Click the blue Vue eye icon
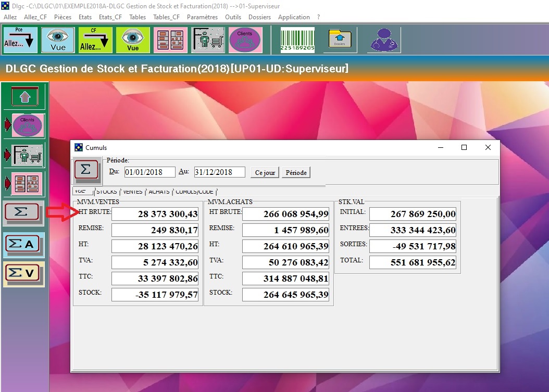Screen dimensions: 549x392 coord(58,40)
